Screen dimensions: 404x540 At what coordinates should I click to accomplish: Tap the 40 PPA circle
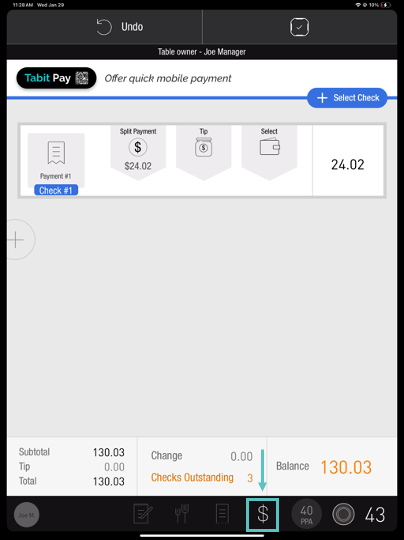coord(307,514)
